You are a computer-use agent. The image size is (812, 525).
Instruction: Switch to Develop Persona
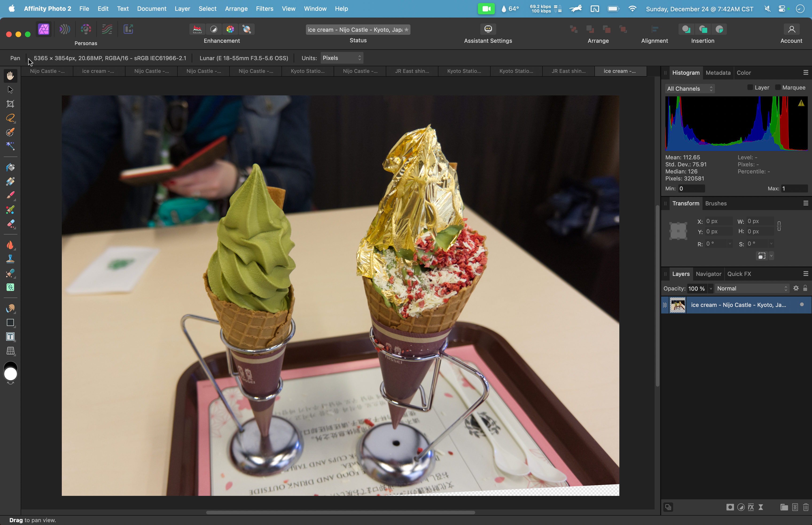pyautogui.click(x=86, y=29)
